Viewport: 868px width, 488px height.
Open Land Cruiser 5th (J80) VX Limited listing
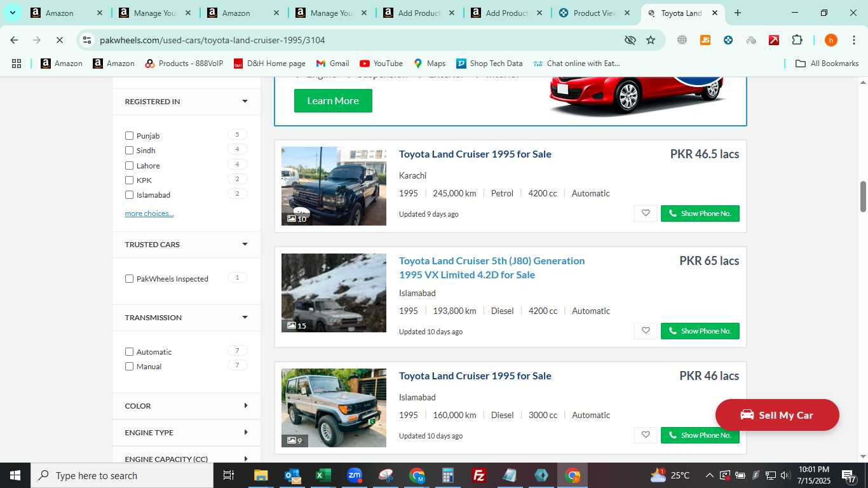click(492, 268)
